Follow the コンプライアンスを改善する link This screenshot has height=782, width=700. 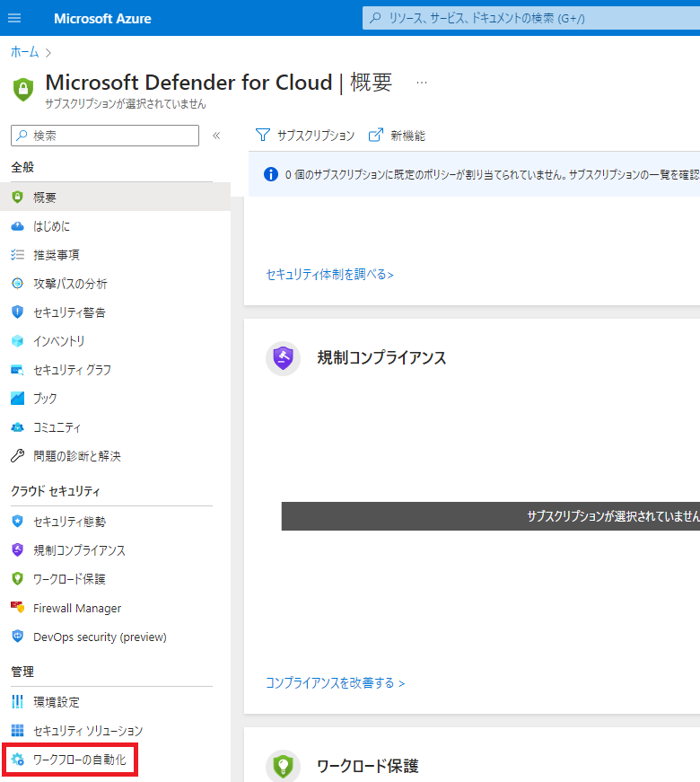(x=335, y=682)
